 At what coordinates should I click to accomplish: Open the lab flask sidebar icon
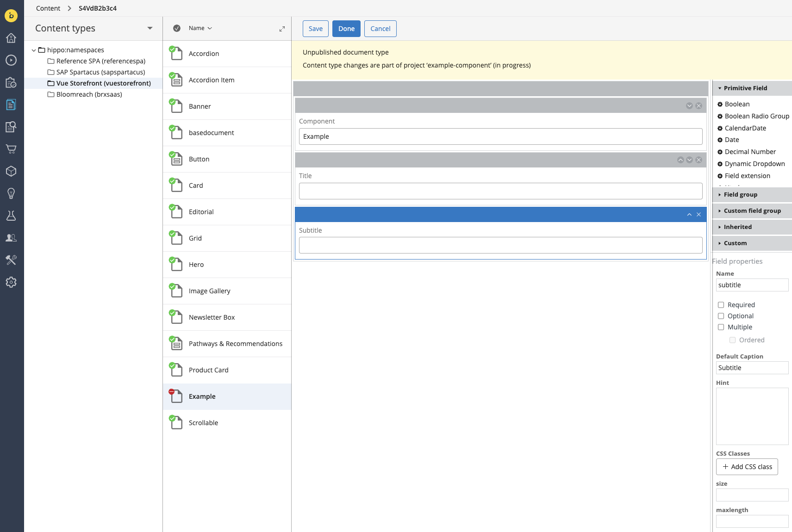coord(11,216)
